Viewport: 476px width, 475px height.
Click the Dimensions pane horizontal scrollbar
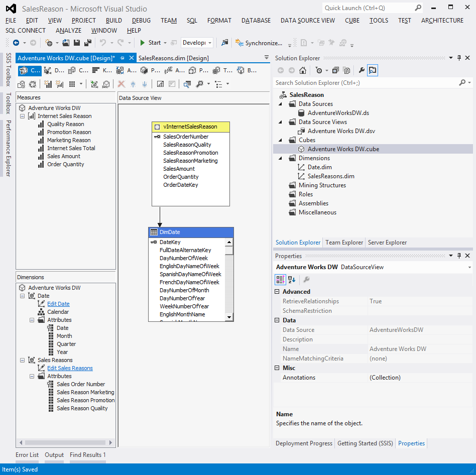click(x=65, y=442)
